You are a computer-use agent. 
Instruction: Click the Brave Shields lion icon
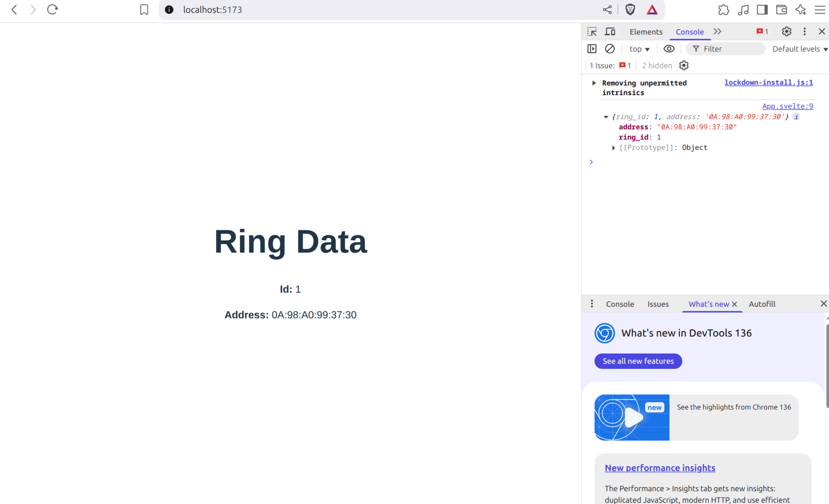[x=630, y=9]
